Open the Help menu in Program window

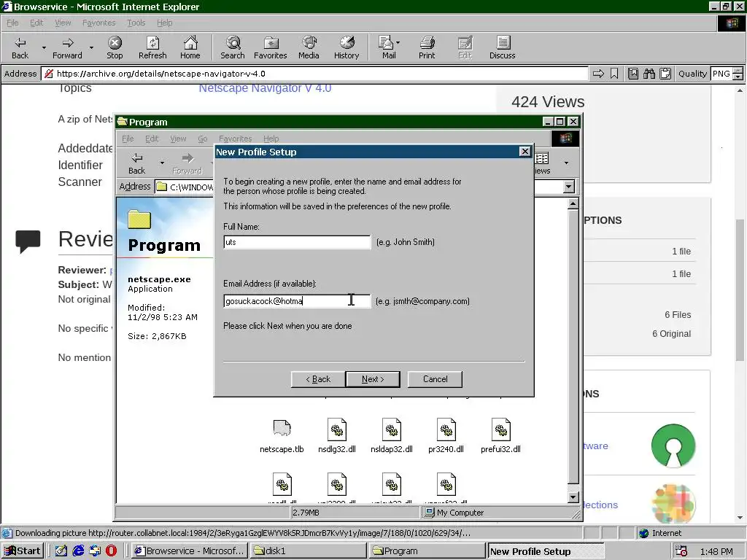pyautogui.click(x=271, y=139)
